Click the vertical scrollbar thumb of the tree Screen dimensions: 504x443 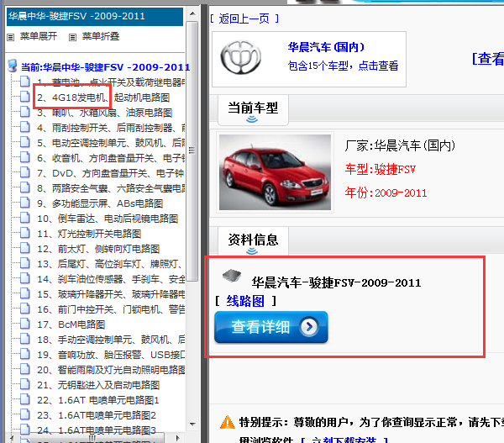[192, 151]
